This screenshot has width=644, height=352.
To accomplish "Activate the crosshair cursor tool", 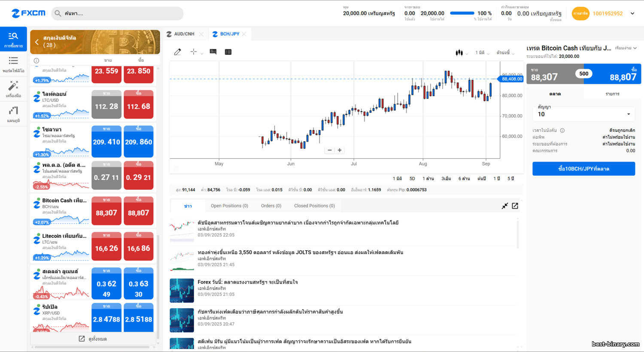I will [194, 52].
